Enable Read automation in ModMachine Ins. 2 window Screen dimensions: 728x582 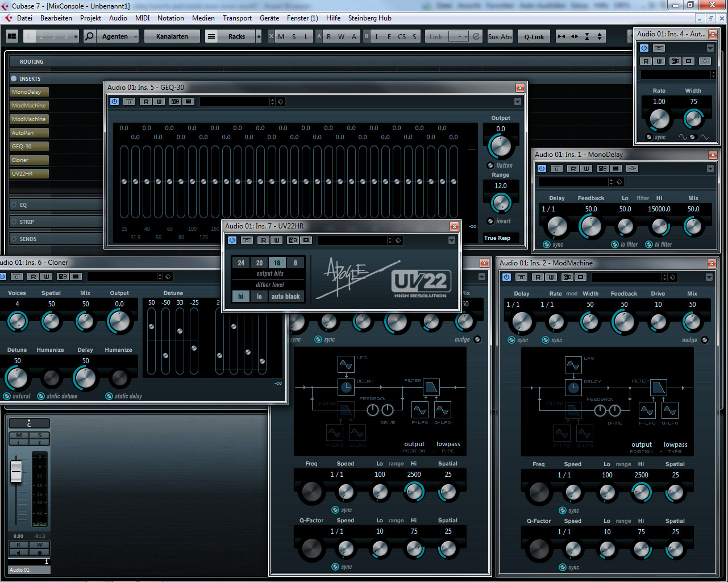[538, 277]
